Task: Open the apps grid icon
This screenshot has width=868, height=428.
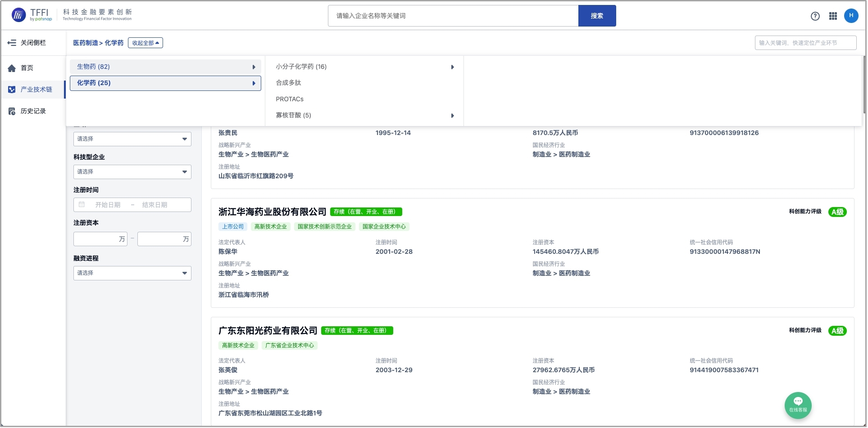Action: pos(833,16)
